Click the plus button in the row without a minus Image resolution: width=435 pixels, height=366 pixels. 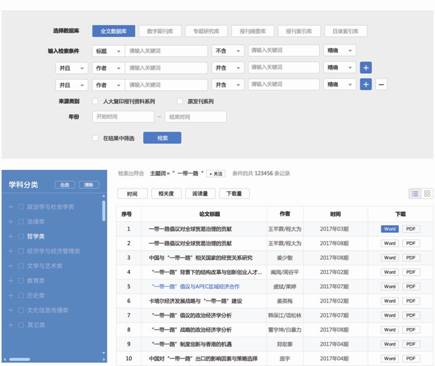(x=366, y=68)
